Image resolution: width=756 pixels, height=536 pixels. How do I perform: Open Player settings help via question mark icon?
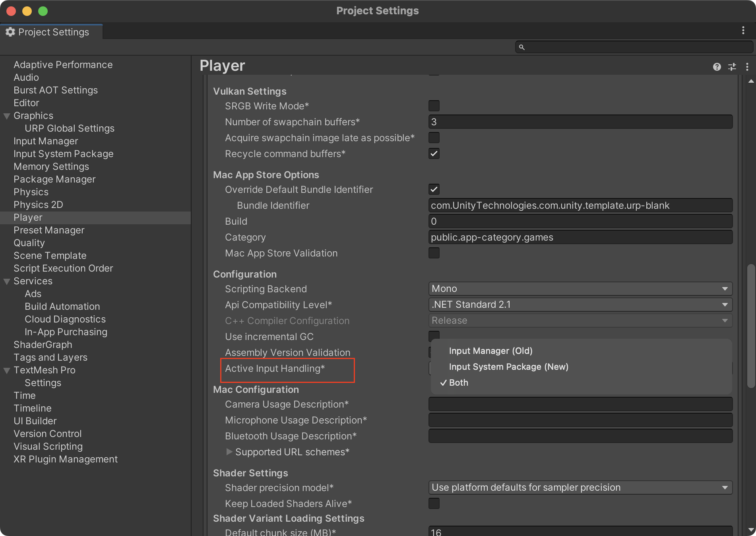click(x=717, y=67)
